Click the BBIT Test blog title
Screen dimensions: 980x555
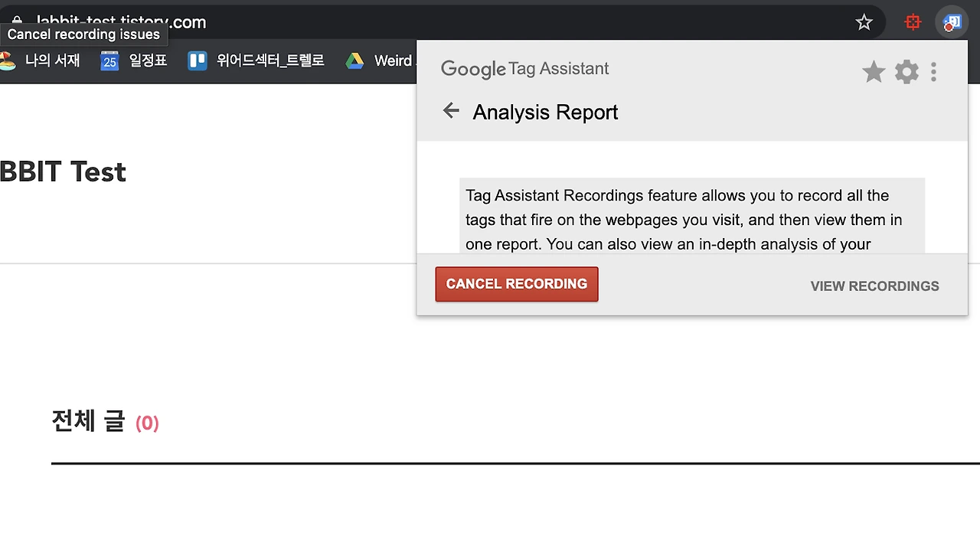click(63, 172)
